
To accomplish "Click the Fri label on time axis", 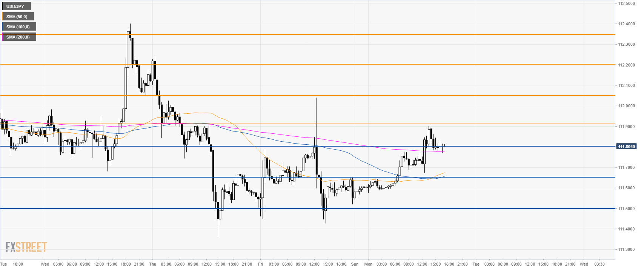I will pyautogui.click(x=260, y=264).
